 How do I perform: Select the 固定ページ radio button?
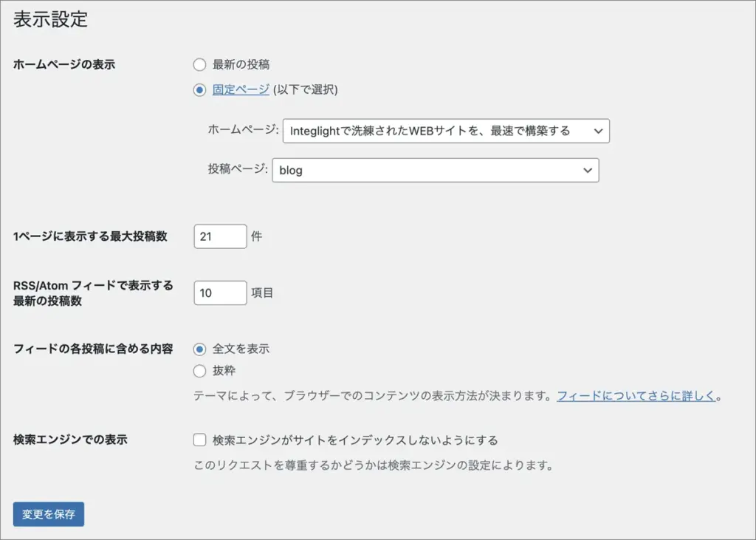pyautogui.click(x=199, y=89)
